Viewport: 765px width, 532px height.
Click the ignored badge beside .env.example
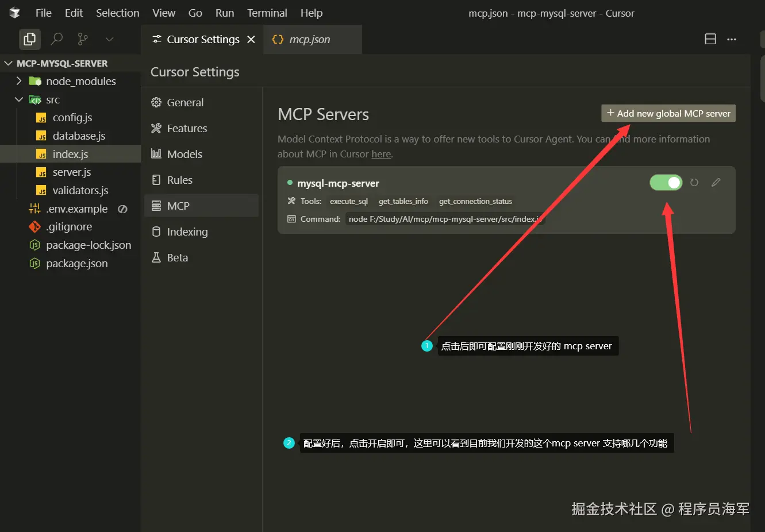click(x=122, y=209)
